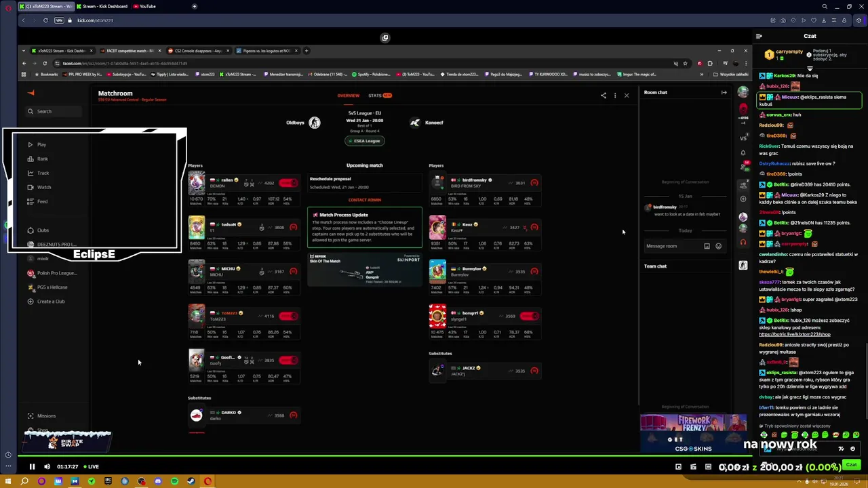Open the FACEIT headset support icon
The height and width of the screenshot is (488, 868).
(x=743, y=242)
